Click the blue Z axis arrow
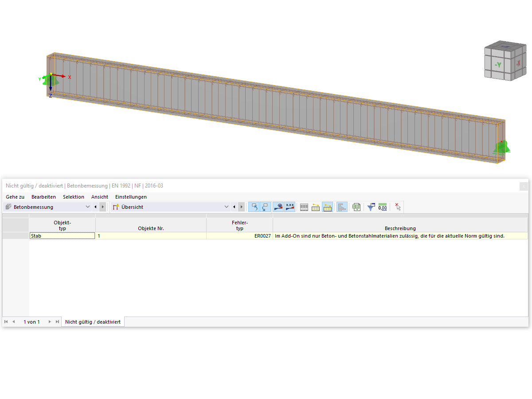The width and height of the screenshot is (532, 399). (x=51, y=83)
